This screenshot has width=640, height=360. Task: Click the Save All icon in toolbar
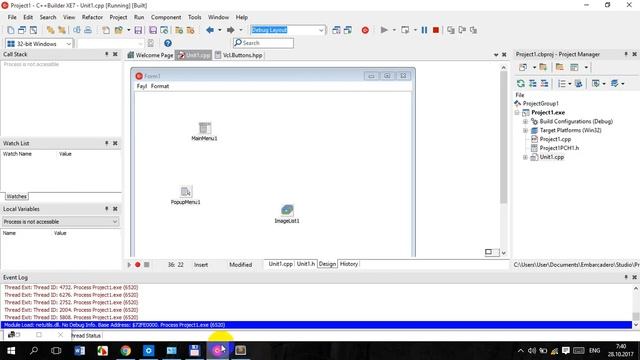pos(153,30)
